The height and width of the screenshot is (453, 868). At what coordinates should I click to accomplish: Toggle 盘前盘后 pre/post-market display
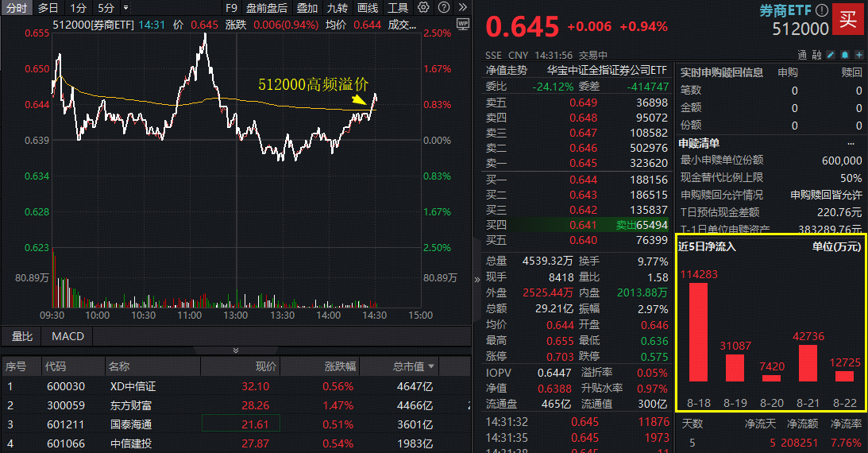(266, 8)
